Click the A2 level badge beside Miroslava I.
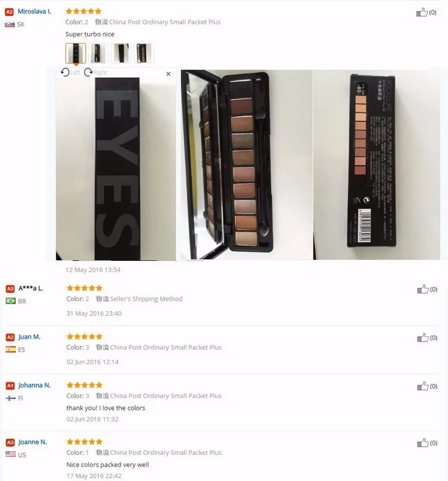Viewport: 448px width, 481px height. pyautogui.click(x=9, y=12)
